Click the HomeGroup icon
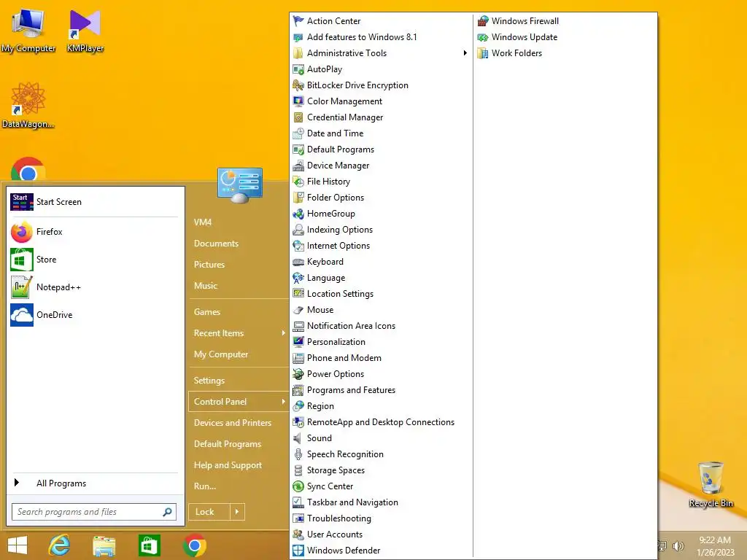The image size is (747, 560). tap(298, 214)
